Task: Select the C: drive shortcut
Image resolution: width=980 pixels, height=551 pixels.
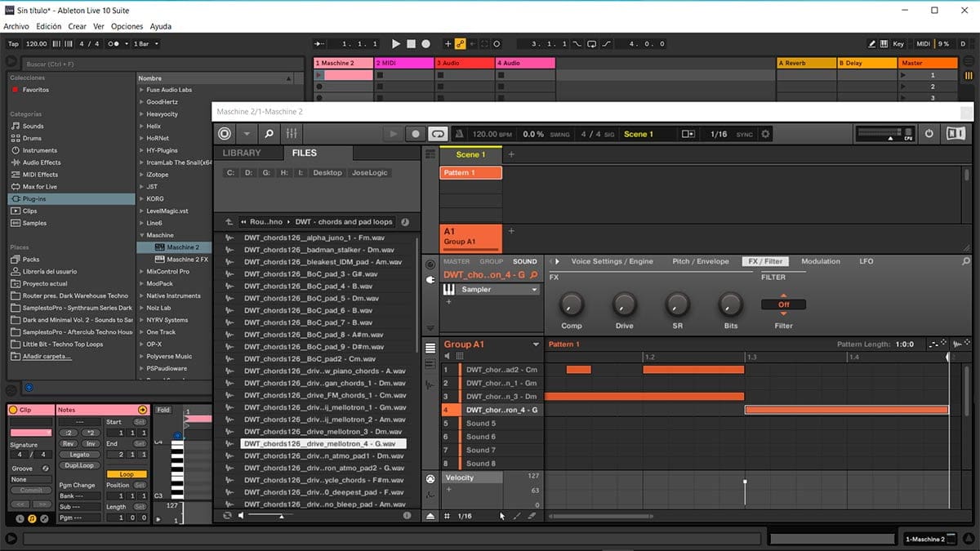Action: pyautogui.click(x=230, y=173)
